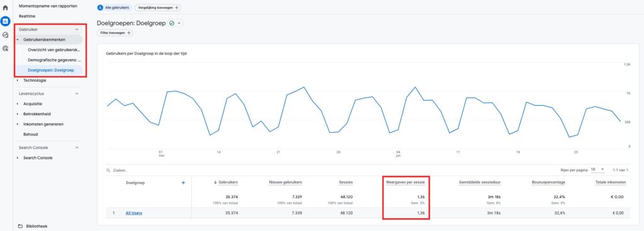Click the search magnifier icon above table

click(108, 170)
